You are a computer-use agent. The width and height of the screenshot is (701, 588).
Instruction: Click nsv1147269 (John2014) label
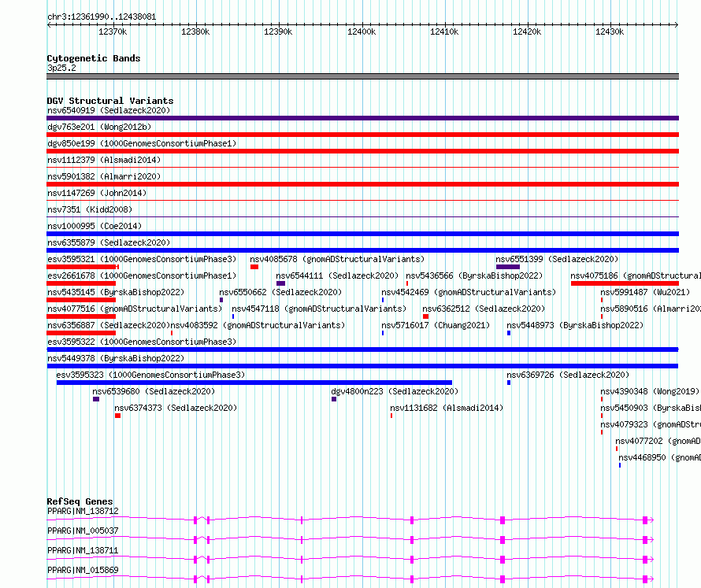tap(97, 193)
